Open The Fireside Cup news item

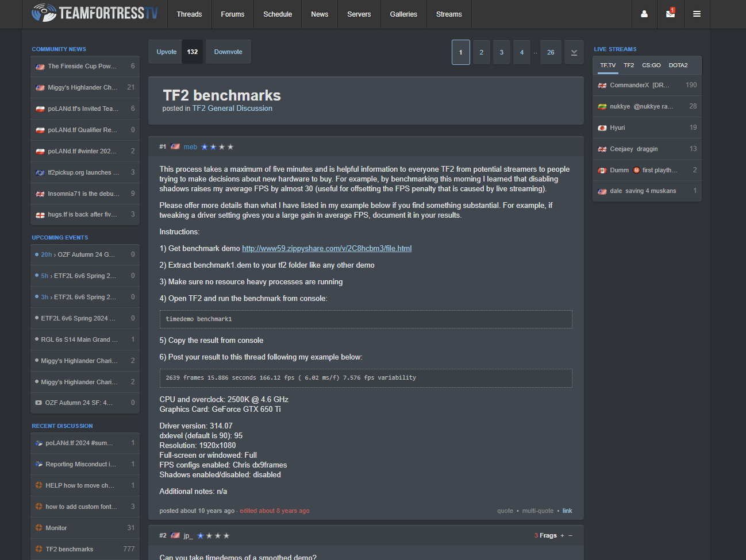click(x=85, y=67)
